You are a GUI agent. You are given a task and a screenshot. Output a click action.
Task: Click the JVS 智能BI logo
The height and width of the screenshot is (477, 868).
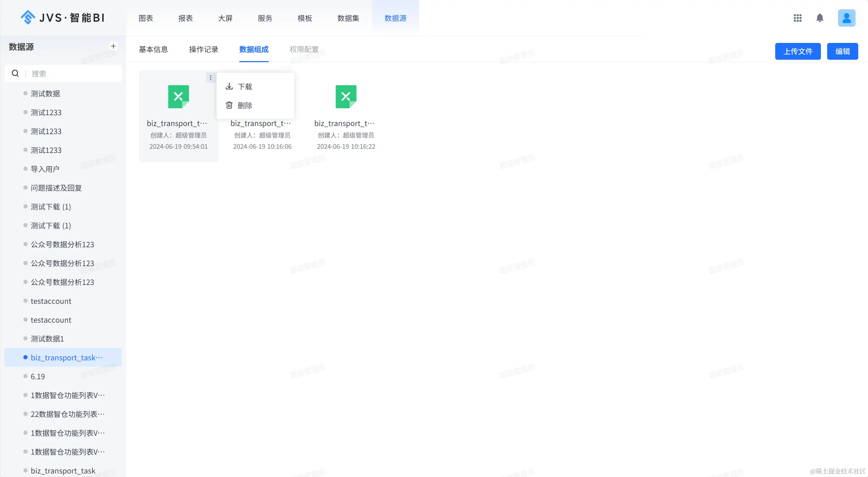(63, 17)
